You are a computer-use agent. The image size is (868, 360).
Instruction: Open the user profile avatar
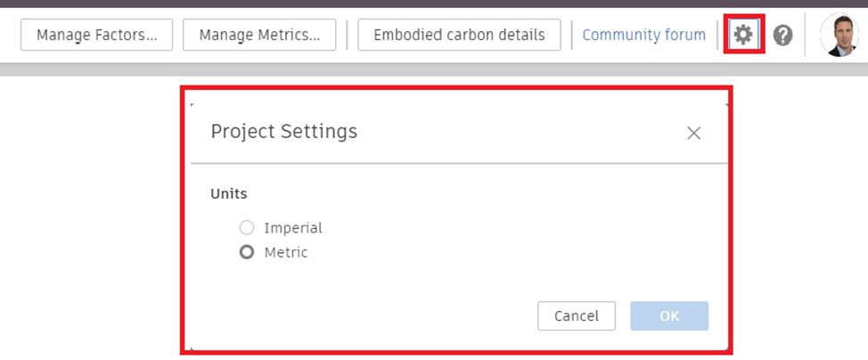click(839, 36)
